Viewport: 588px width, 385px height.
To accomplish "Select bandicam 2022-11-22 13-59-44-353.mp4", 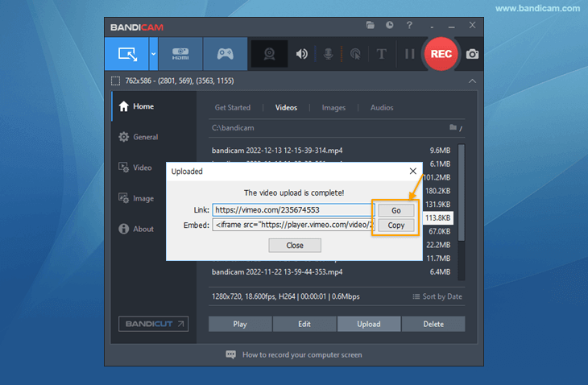I will pyautogui.click(x=277, y=271).
